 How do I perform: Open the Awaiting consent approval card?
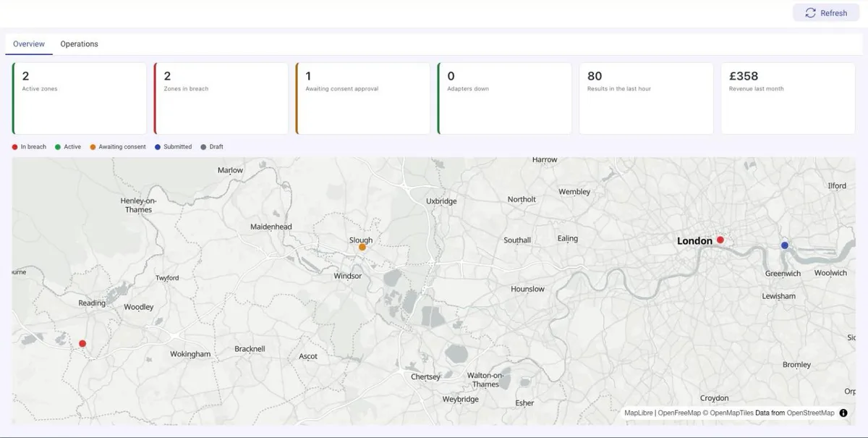(x=363, y=98)
